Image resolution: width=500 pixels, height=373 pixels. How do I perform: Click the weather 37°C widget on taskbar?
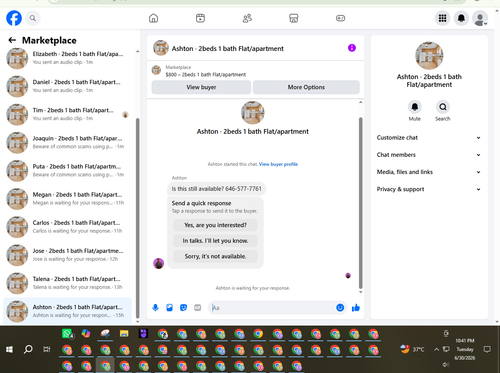412,349
